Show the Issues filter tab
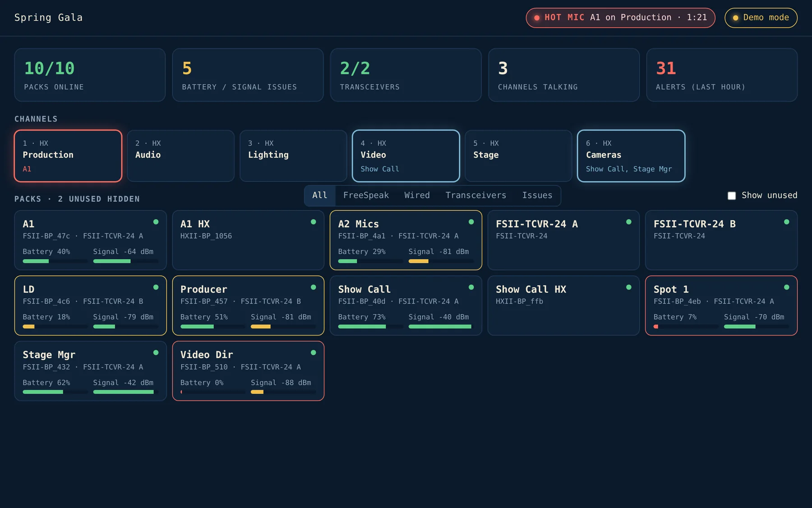This screenshot has height=508, width=812. (x=537, y=195)
